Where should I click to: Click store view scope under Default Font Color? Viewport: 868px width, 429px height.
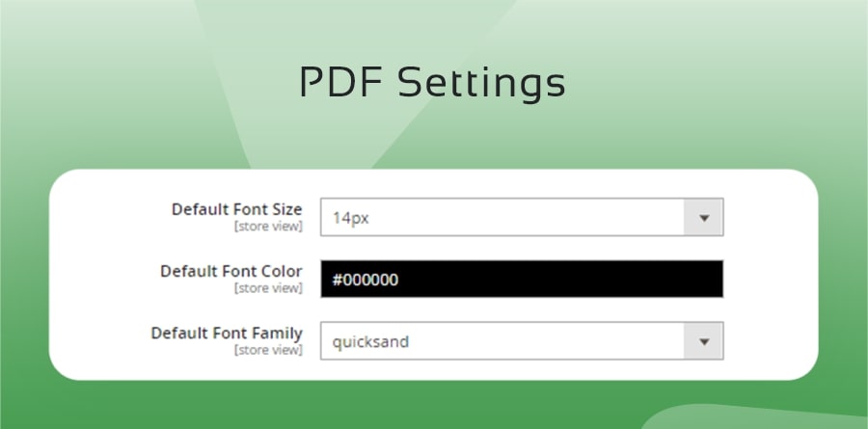click(x=268, y=288)
